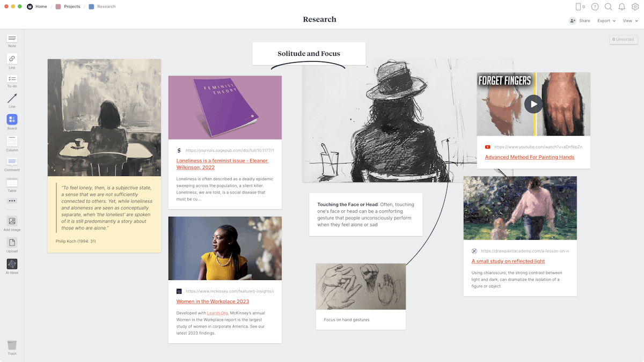Open the Add image tool
The width and height of the screenshot is (644, 362).
(x=11, y=221)
